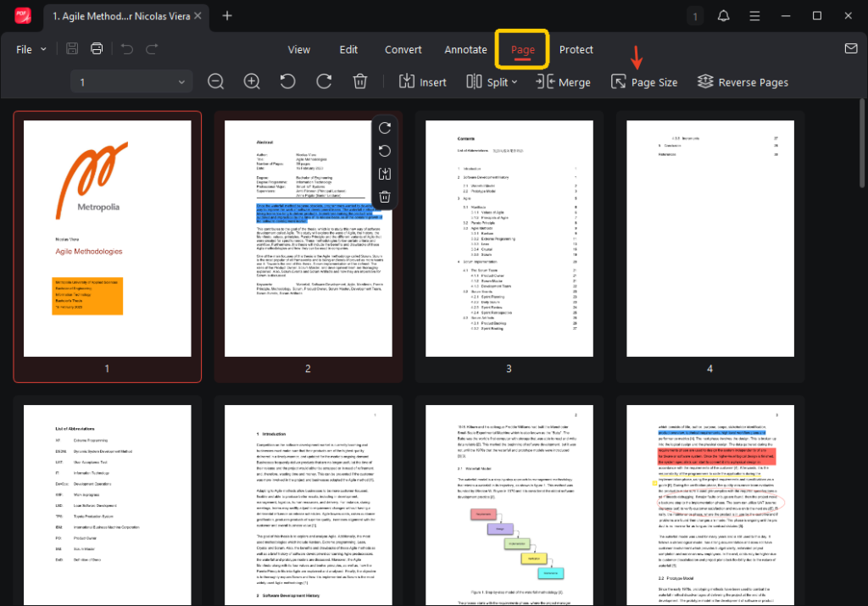This screenshot has width=868, height=606.
Task: Click the Page Size button
Action: (x=644, y=82)
